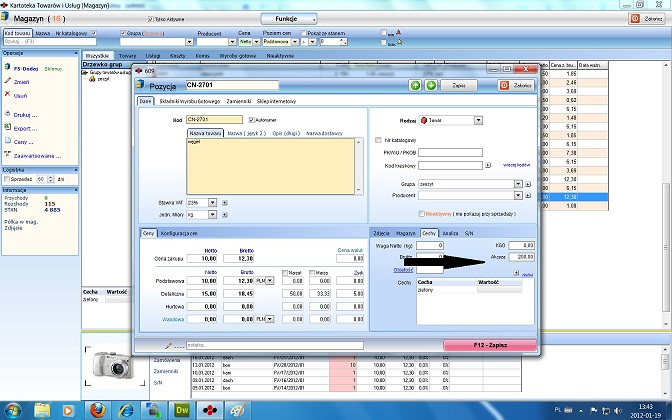
Task: Click the F12 - Zapisz button
Action: pos(490,345)
